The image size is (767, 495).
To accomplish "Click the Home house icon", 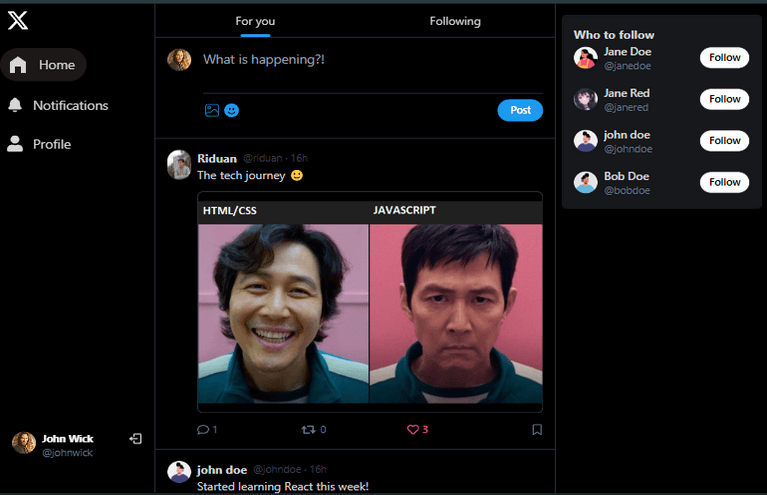I will (x=18, y=65).
